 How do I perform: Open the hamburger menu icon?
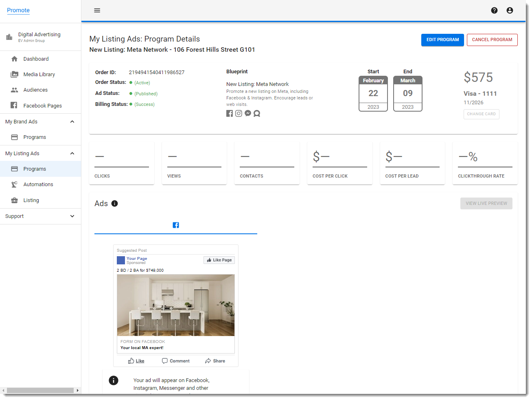coord(97,11)
